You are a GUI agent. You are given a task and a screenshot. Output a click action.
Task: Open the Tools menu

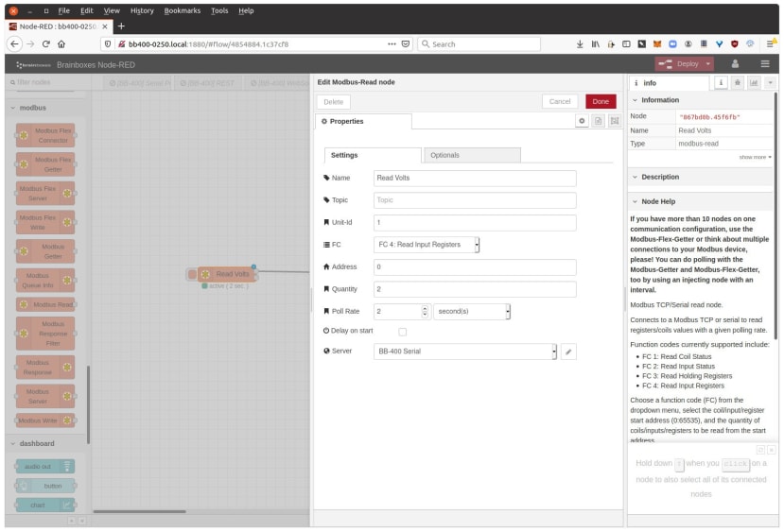pos(219,10)
